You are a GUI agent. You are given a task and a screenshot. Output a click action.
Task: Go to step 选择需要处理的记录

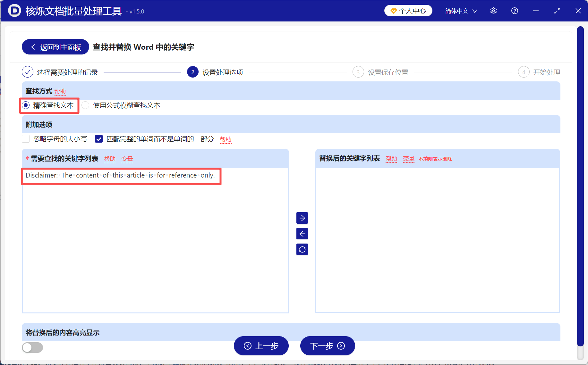[67, 72]
